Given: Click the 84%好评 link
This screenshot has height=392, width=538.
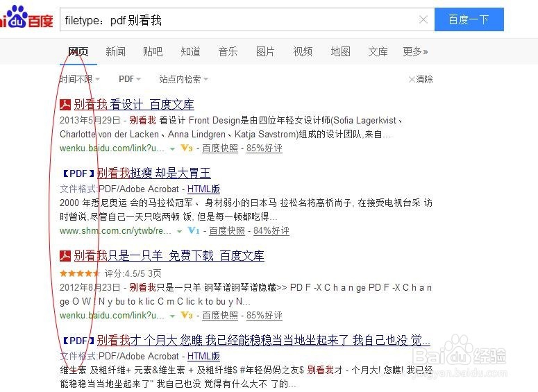Looking at the screenshot, I should (271, 231).
